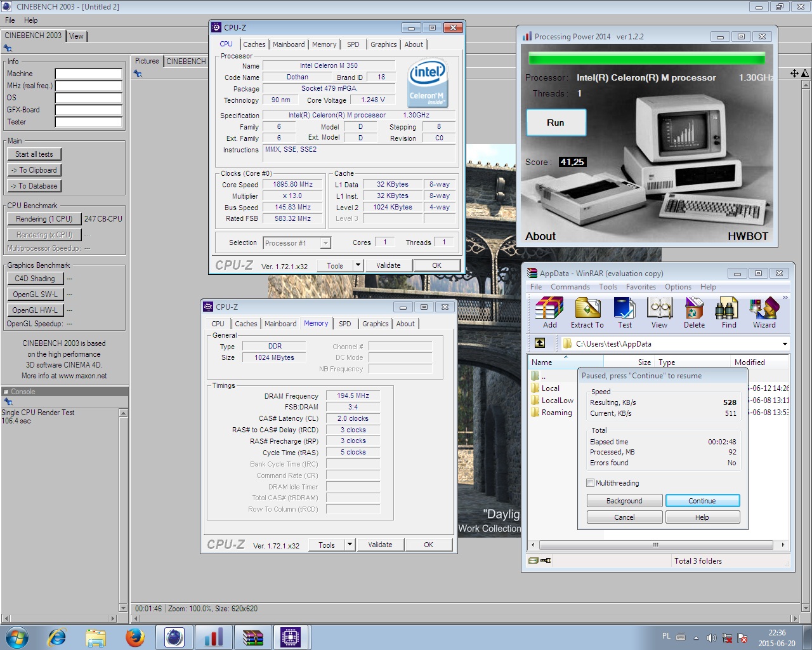Expand WinRAR toolbar overflow chevron
The height and width of the screenshot is (650, 812).
coord(785,298)
